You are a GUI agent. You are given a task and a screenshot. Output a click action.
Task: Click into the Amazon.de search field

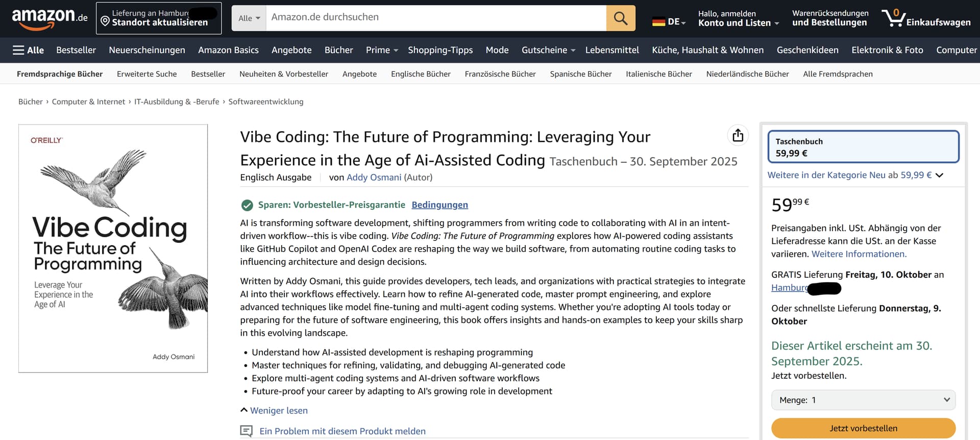point(436,18)
